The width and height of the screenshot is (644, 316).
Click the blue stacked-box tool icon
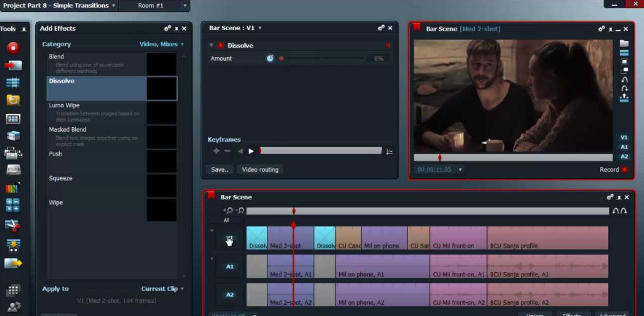[13, 136]
